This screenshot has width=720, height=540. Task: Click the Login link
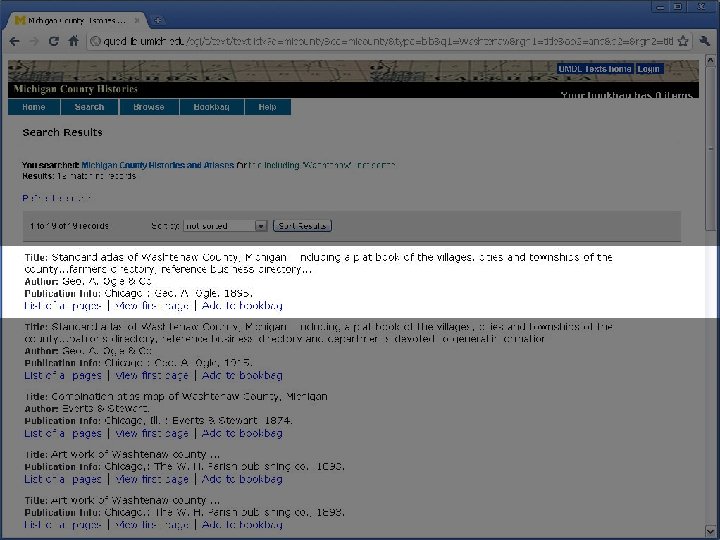[648, 69]
